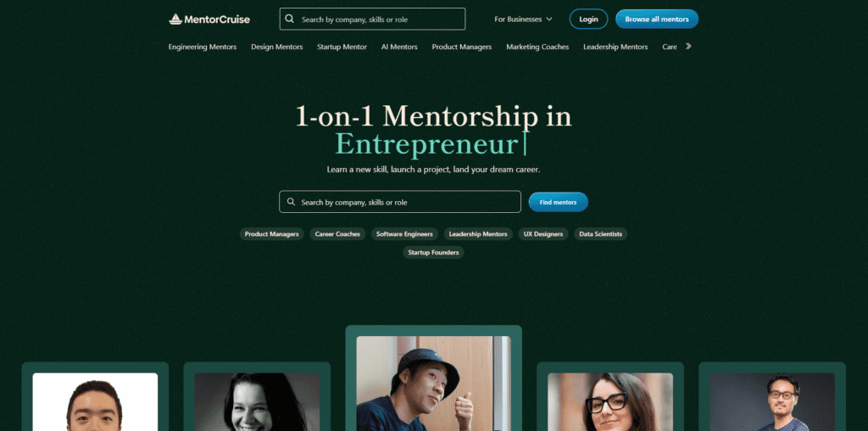Select the Software Engineers tag chip

tap(404, 234)
